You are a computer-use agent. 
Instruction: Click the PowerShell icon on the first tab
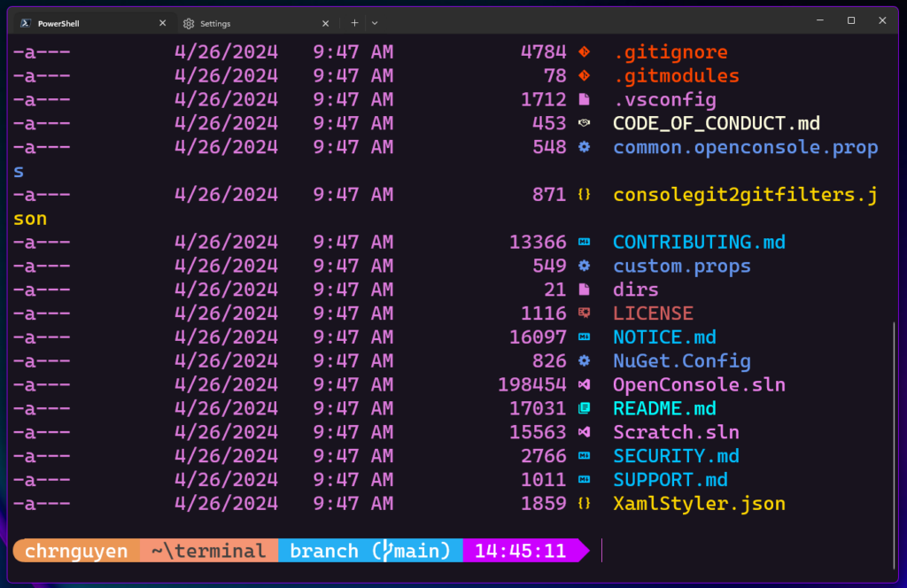[24, 22]
